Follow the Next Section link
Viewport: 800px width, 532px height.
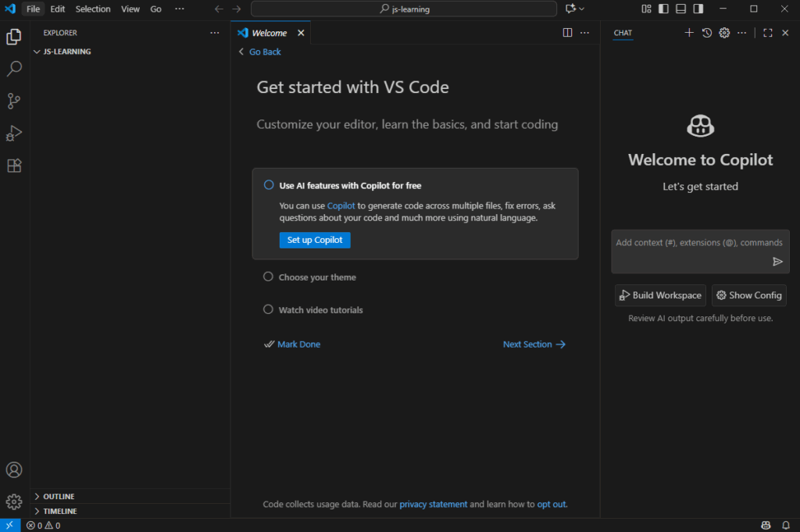[x=534, y=345]
